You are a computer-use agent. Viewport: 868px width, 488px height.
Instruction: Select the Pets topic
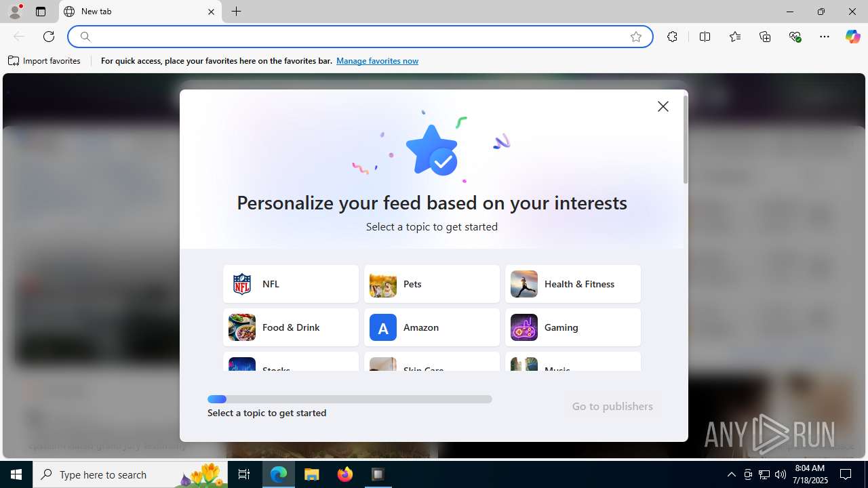(x=432, y=284)
